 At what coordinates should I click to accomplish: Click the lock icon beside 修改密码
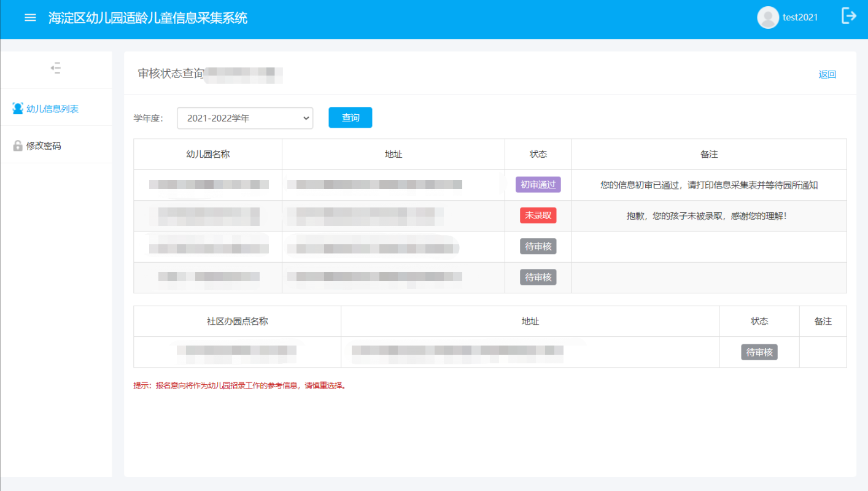click(18, 145)
